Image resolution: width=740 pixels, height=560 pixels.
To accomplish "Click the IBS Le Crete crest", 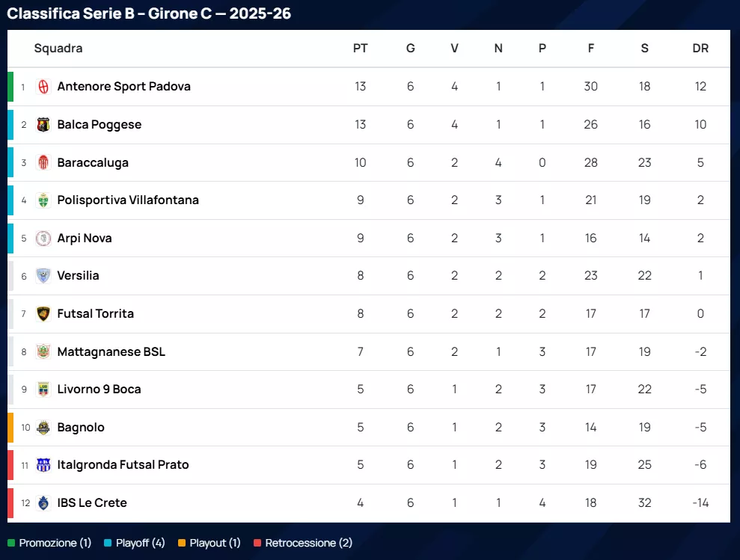I will pyautogui.click(x=43, y=503).
